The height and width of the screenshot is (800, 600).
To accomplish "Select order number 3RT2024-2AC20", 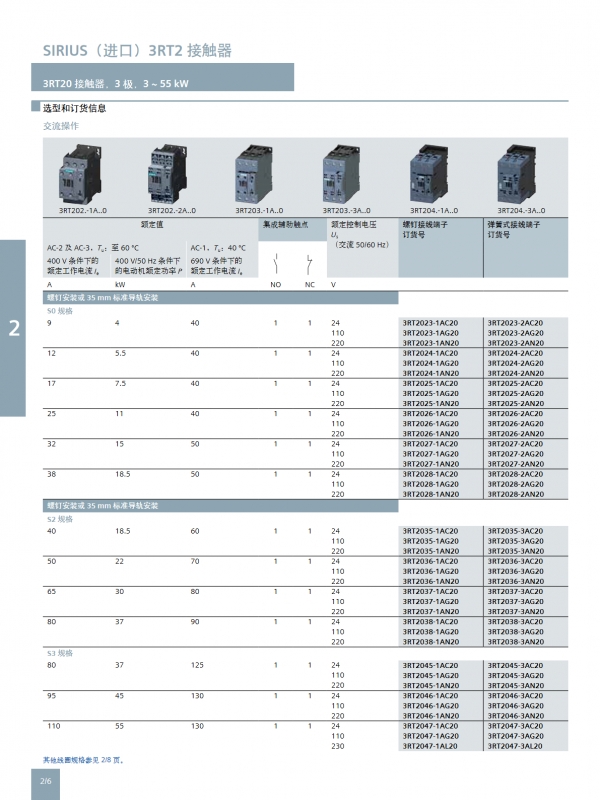I will (x=515, y=353).
